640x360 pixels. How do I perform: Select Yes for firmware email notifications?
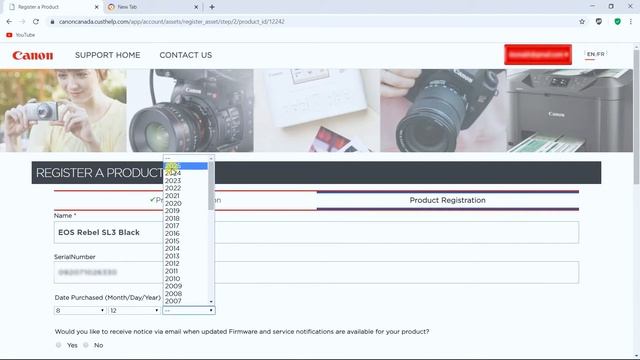[58, 345]
